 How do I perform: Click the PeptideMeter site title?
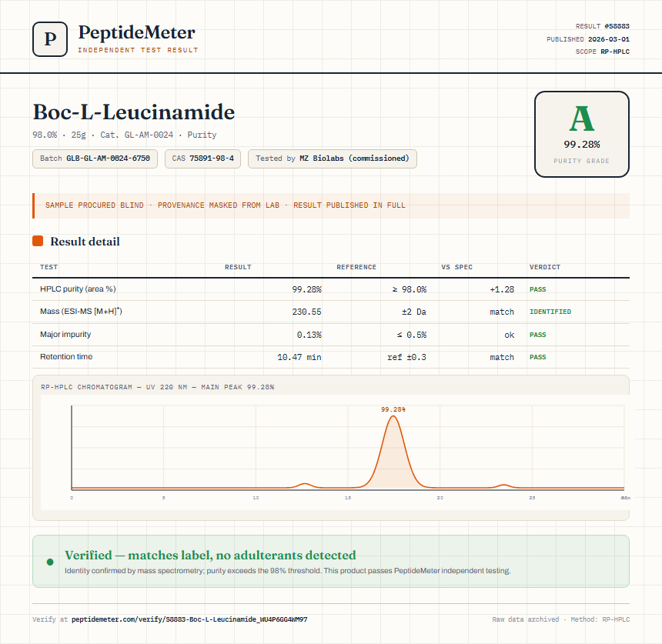[137, 32]
